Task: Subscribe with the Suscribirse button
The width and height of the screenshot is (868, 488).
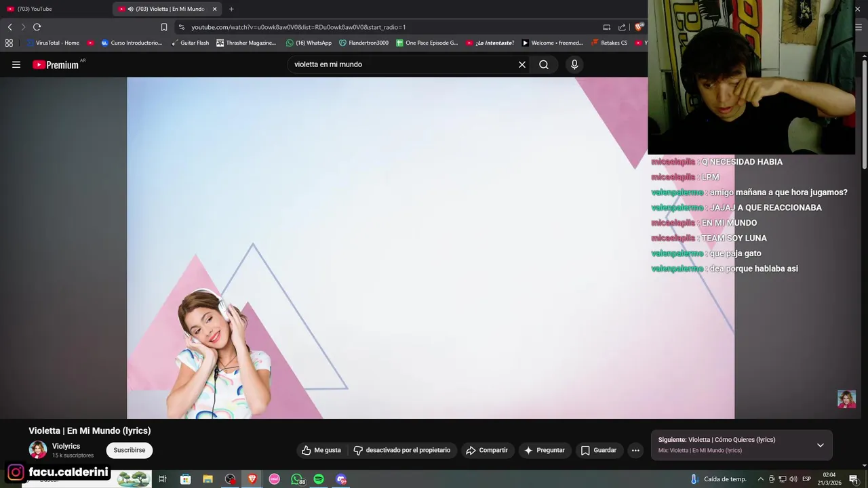Action: tap(129, 450)
